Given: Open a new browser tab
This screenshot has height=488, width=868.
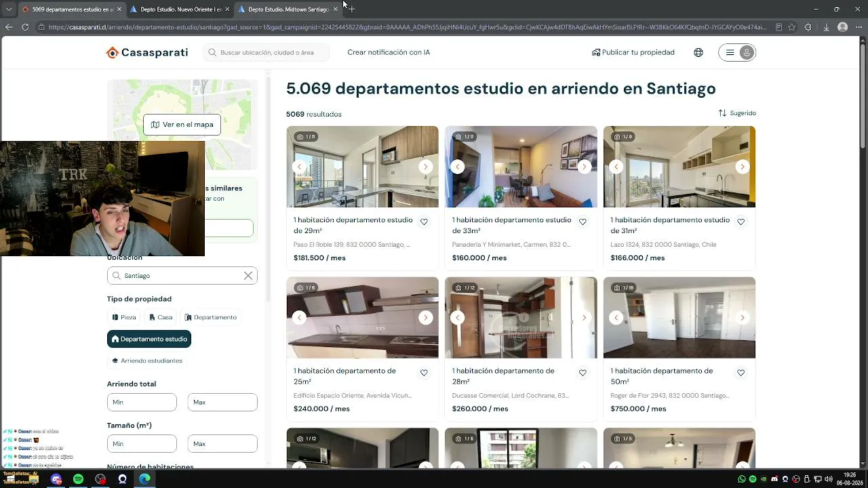Looking at the screenshot, I should point(351,9).
